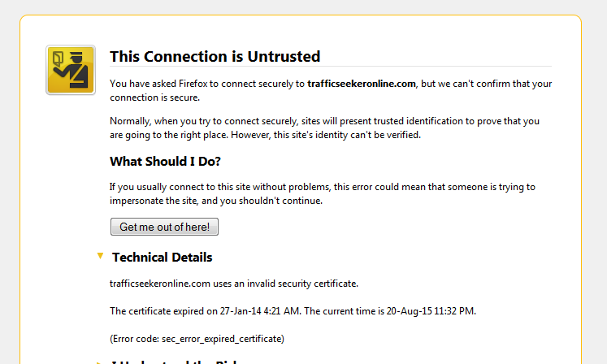Image resolution: width=607 pixels, height=364 pixels.
Task: Click the "This Connection is Untrusted" title
Action: [215, 57]
